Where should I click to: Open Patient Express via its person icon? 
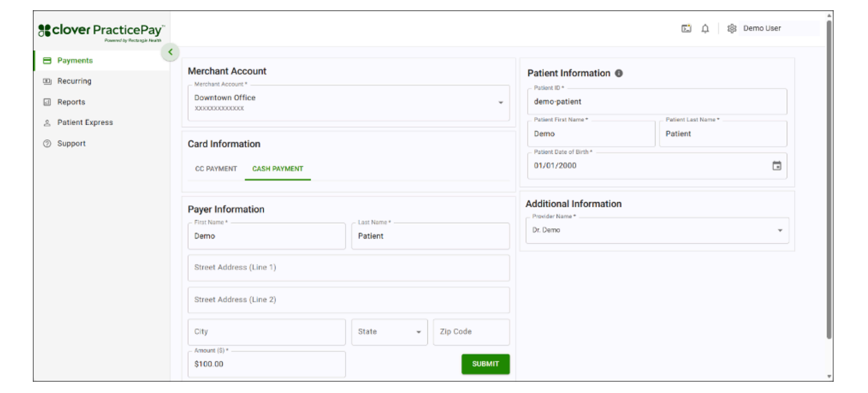[x=48, y=123]
